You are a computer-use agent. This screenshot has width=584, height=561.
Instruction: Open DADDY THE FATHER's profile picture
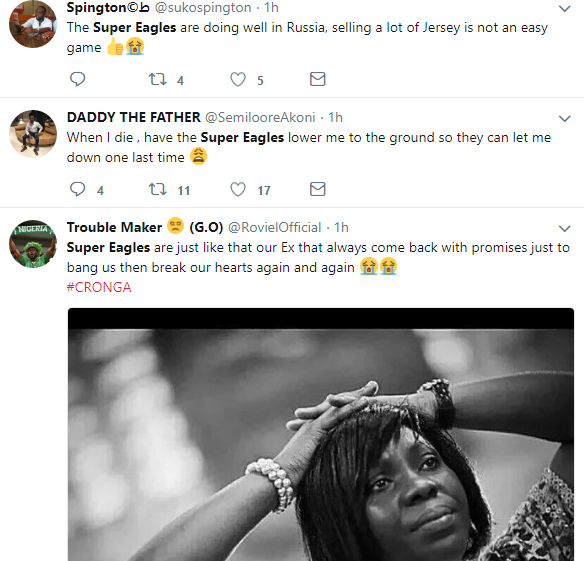point(33,134)
